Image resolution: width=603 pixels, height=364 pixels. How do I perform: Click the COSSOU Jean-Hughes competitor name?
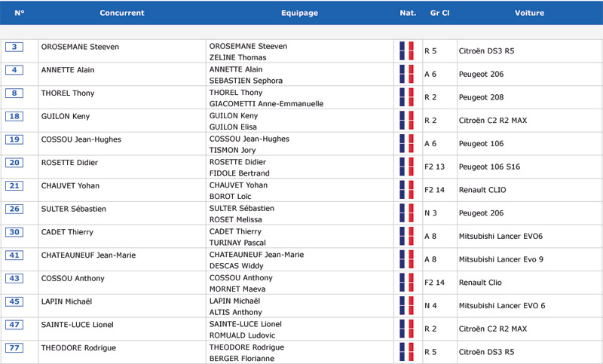tap(81, 139)
